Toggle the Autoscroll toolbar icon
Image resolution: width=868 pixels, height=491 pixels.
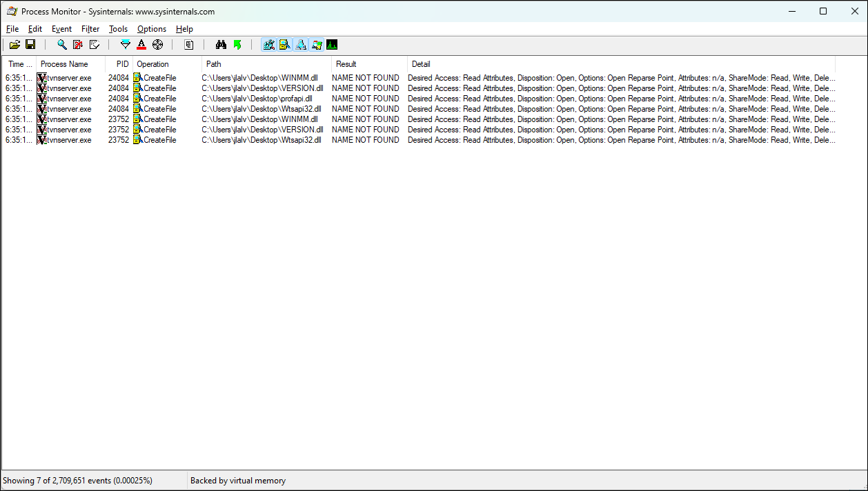[78, 45]
